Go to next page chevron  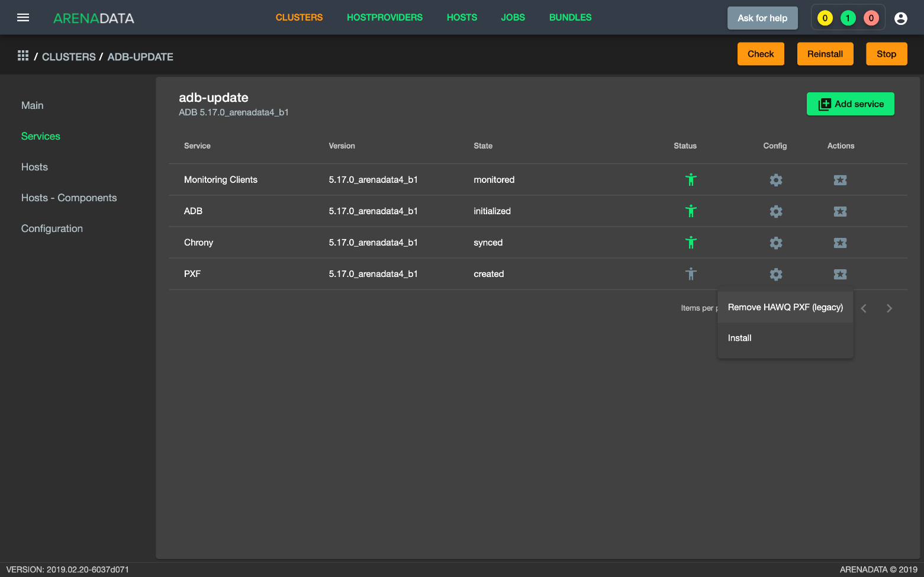(x=889, y=308)
